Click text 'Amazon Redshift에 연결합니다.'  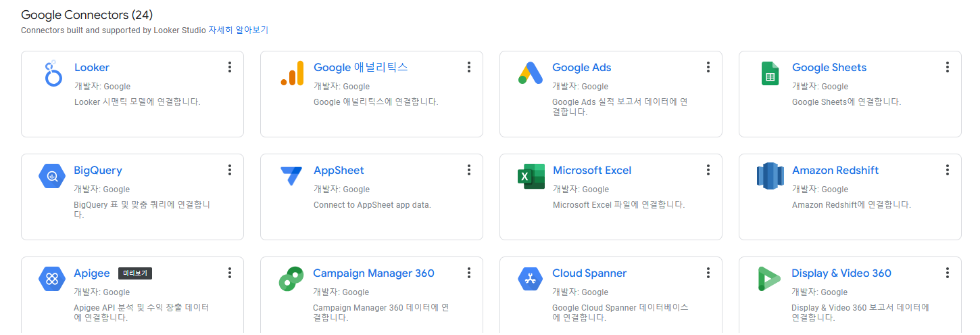coord(852,204)
